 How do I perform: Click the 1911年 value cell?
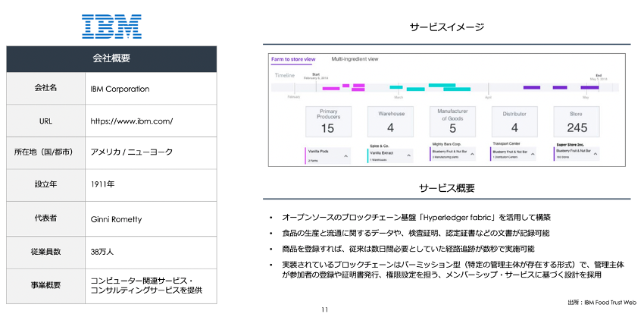click(x=151, y=184)
